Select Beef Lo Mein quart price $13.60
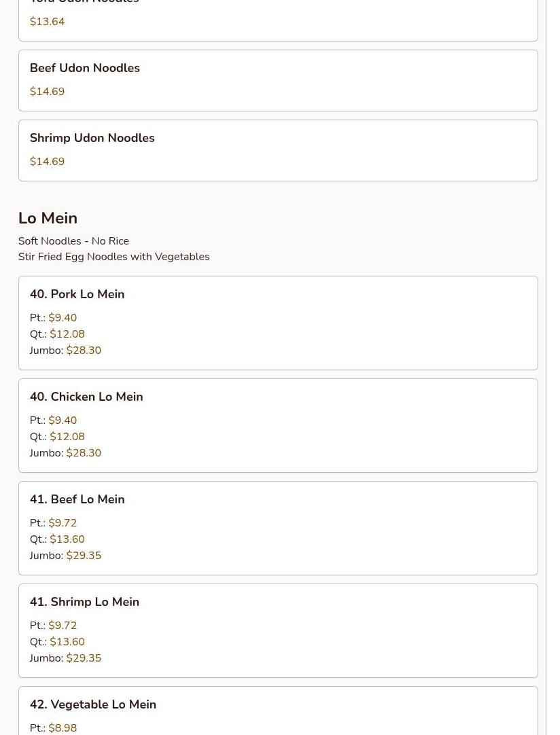 (67, 539)
